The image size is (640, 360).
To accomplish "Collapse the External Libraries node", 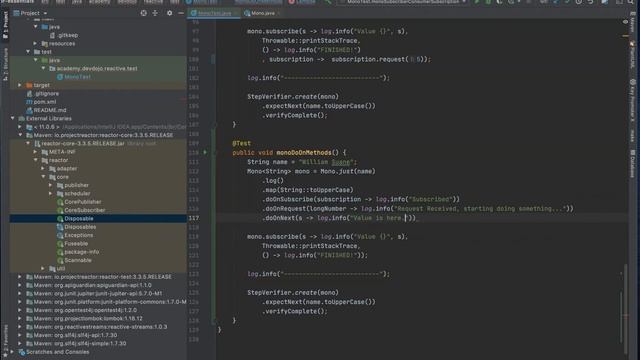I will tap(13, 118).
